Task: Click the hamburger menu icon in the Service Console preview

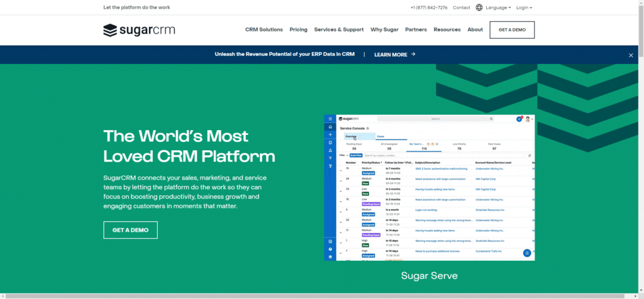Action: (x=330, y=119)
